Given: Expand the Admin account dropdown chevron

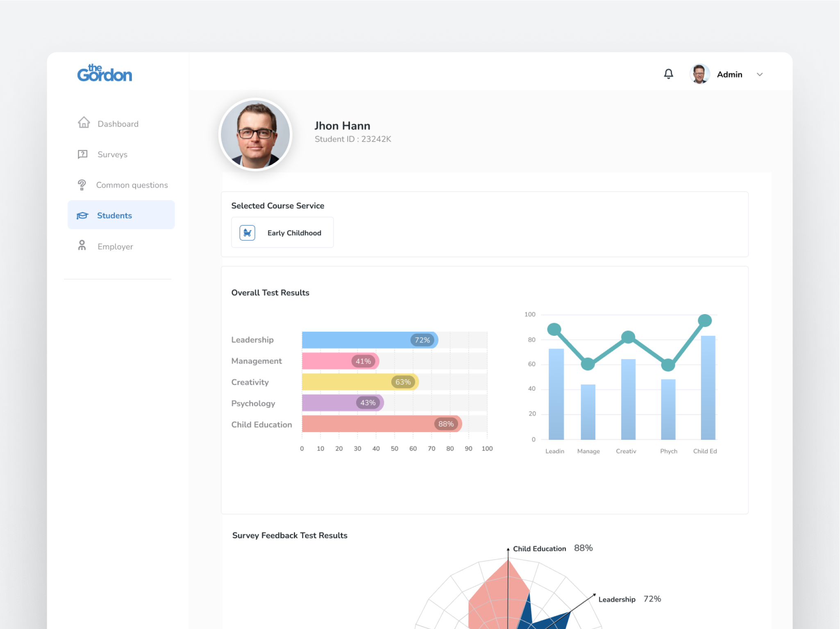Looking at the screenshot, I should click(x=760, y=75).
